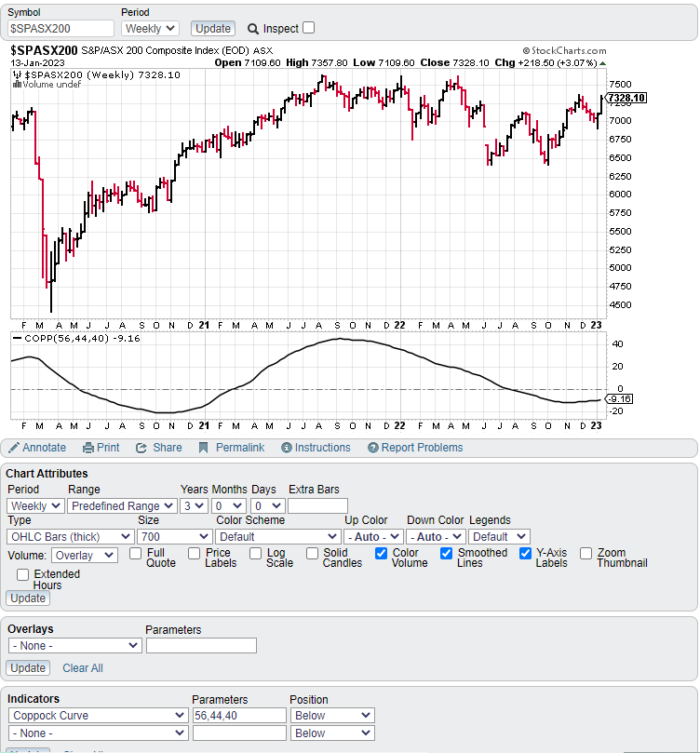Click the Permalink bookmark icon

[204, 448]
